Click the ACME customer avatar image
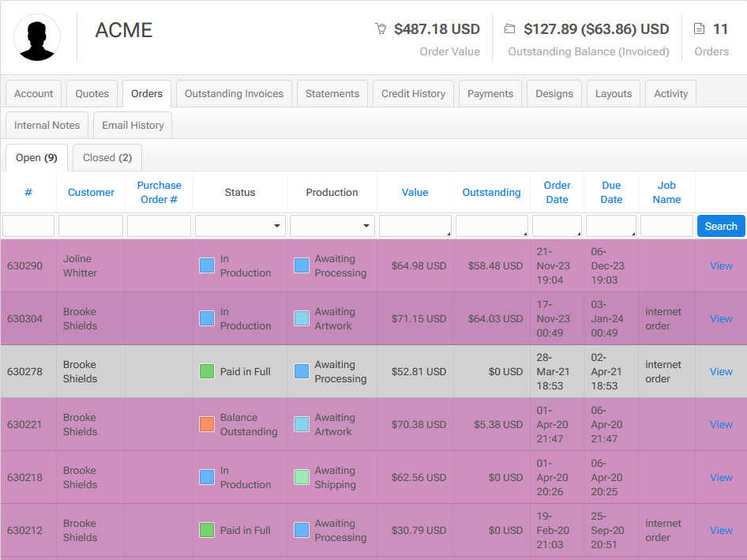Image resolution: width=747 pixels, height=560 pixels. point(37,37)
